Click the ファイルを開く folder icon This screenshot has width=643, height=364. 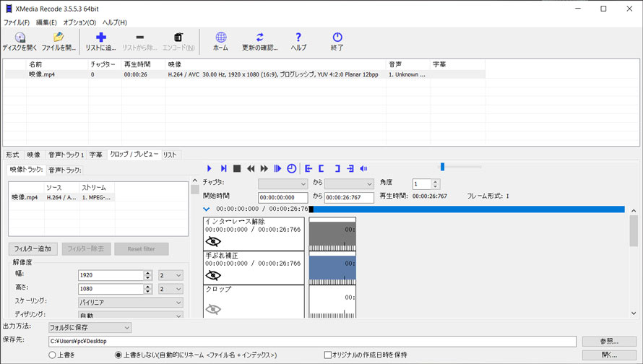point(59,38)
